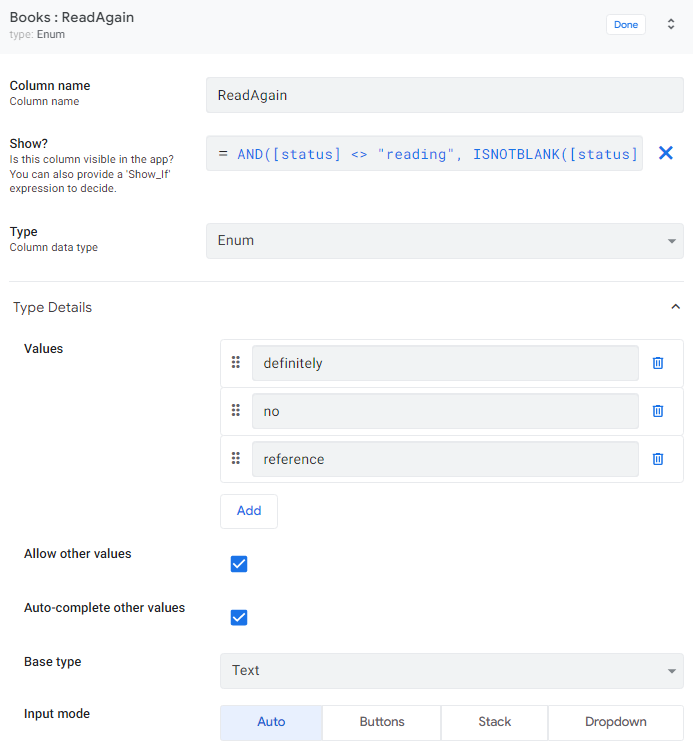Click Add to add new value
Viewport: 693px width, 751px height.
coord(249,511)
